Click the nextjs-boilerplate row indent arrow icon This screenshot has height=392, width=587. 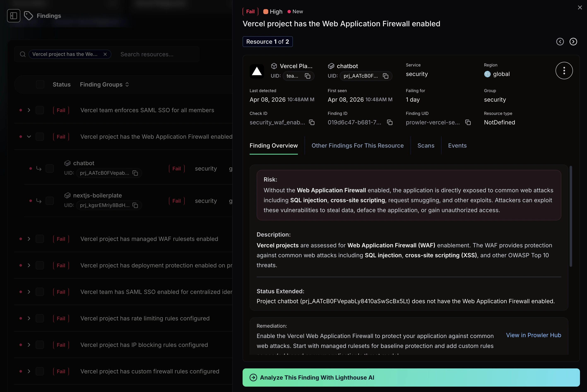tap(39, 201)
